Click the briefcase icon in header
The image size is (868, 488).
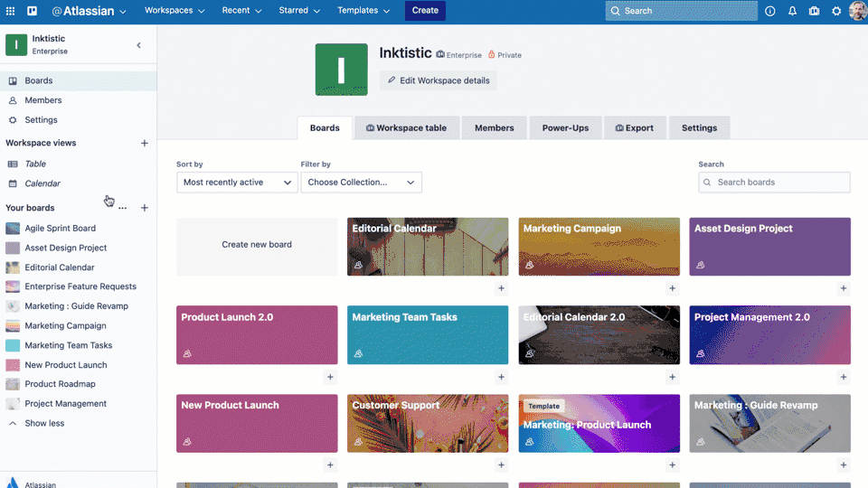(x=815, y=11)
